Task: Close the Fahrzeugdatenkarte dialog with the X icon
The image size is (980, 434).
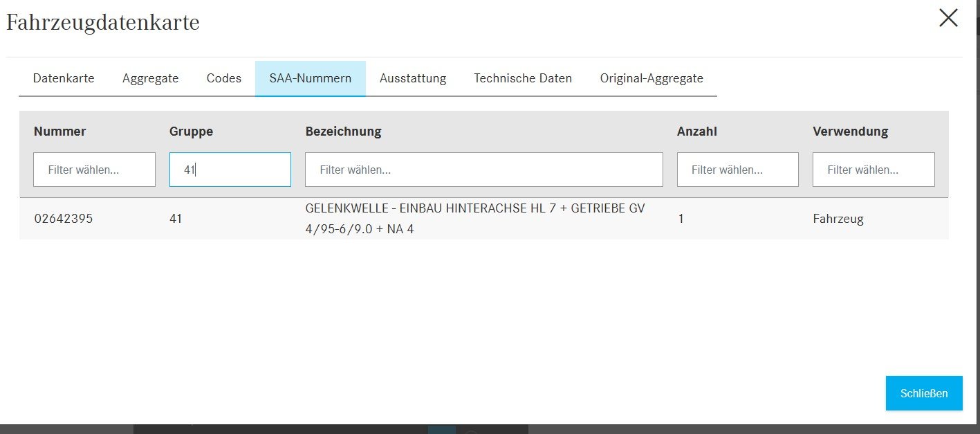Action: [x=948, y=18]
